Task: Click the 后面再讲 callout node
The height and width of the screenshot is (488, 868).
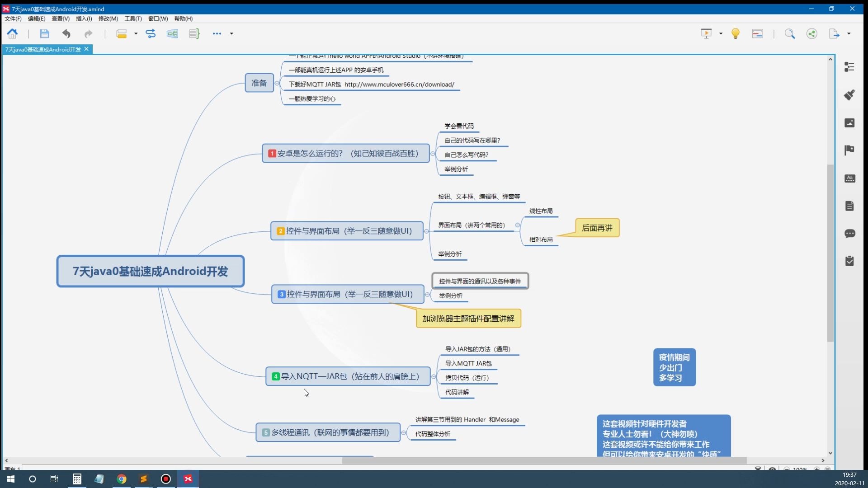Action: click(597, 228)
